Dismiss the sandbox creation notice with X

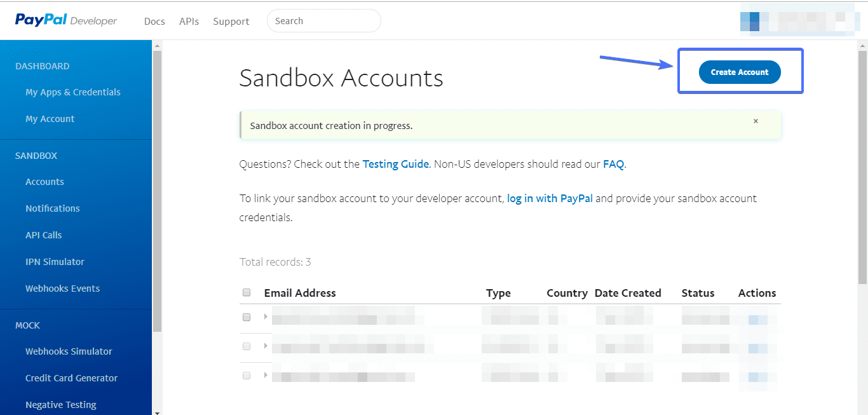[x=756, y=121]
